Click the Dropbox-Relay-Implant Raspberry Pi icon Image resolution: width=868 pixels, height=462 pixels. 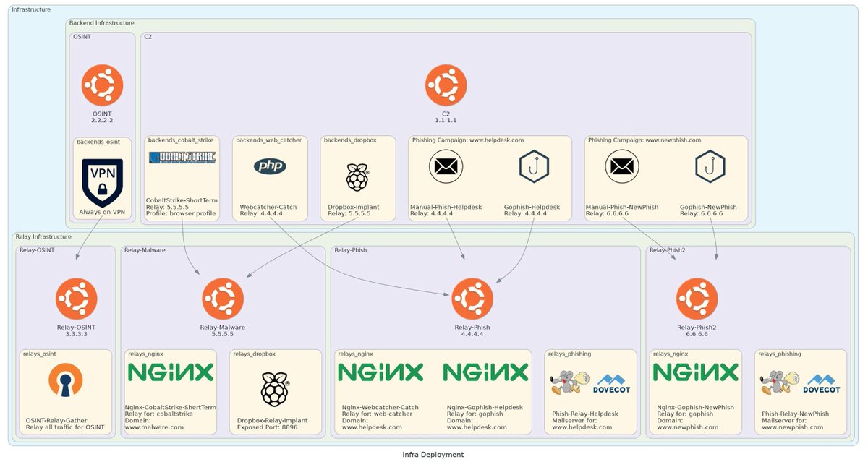[275, 389]
